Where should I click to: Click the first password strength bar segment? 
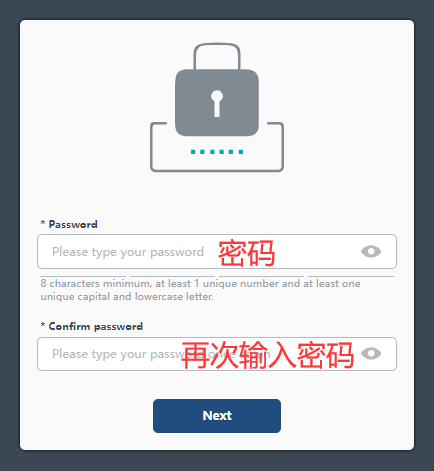point(83,276)
